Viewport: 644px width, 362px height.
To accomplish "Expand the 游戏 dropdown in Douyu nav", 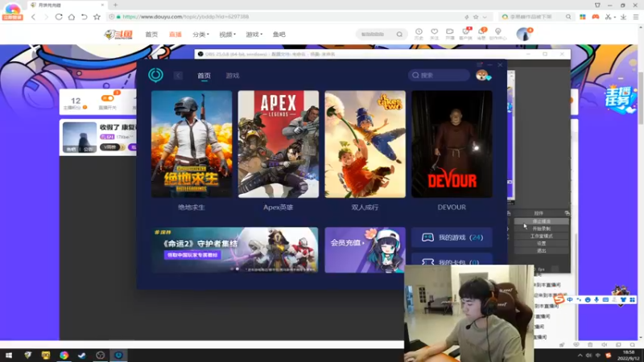I will point(254,35).
